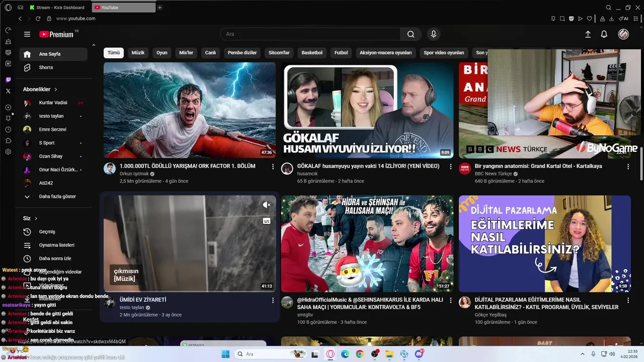
Task: Reload the page with the refresh icon
Action: (x=38, y=19)
